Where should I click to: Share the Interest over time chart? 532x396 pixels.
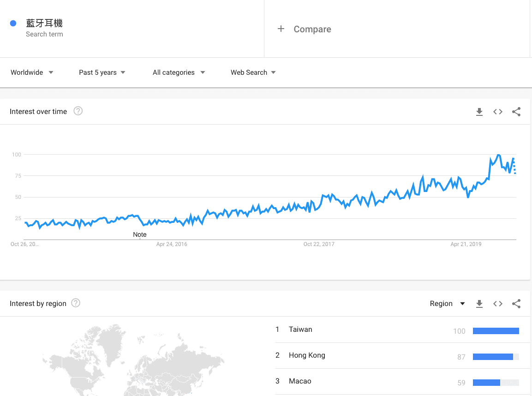[x=516, y=112]
